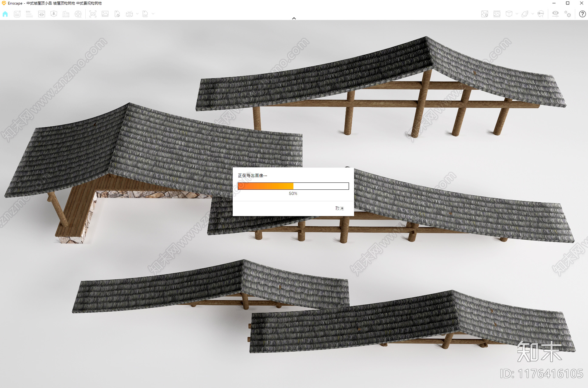Expand the 360 panorama dropdown arrow
Image resolution: width=588 pixels, height=388 pixels.
137,14
